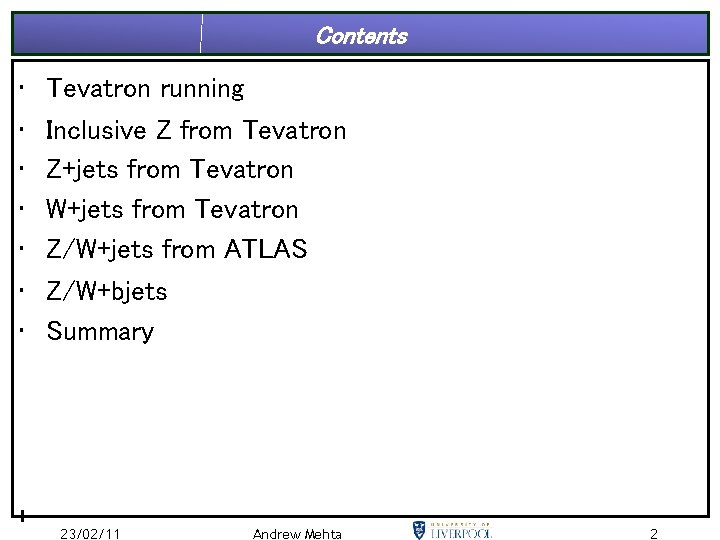This screenshot has width=720, height=540.
Task: Select the 'Tevatron running' bullet text
Action: click(145, 89)
